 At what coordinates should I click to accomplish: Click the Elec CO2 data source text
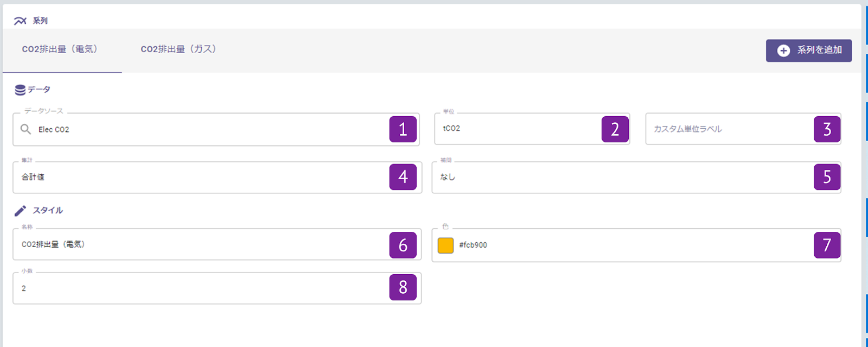(54, 130)
